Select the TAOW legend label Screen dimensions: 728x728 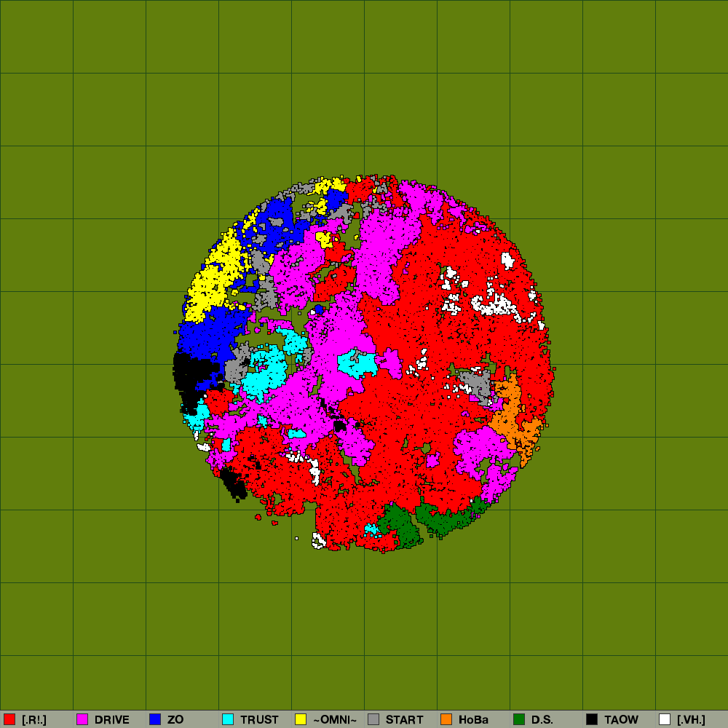click(x=621, y=720)
